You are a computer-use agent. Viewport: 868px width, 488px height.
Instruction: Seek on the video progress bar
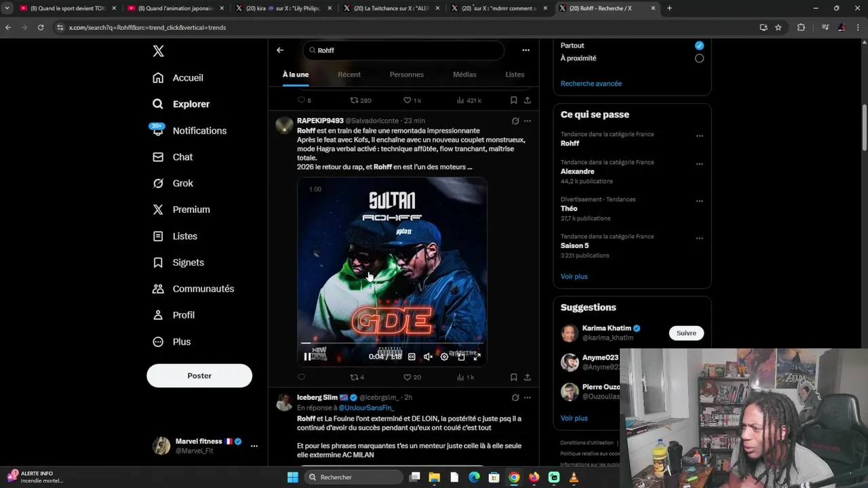[392, 344]
